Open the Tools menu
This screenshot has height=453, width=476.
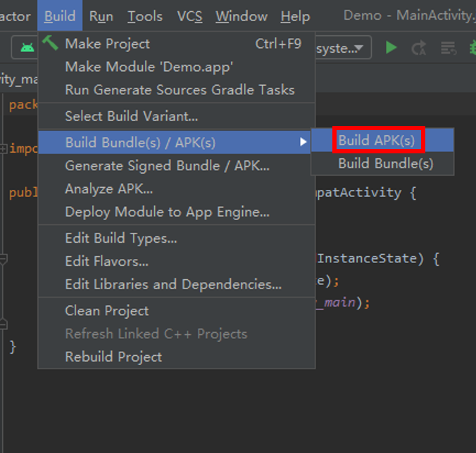point(145,15)
